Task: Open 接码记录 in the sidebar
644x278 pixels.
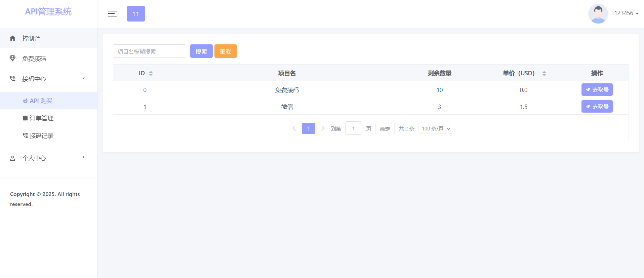Action: click(x=41, y=135)
